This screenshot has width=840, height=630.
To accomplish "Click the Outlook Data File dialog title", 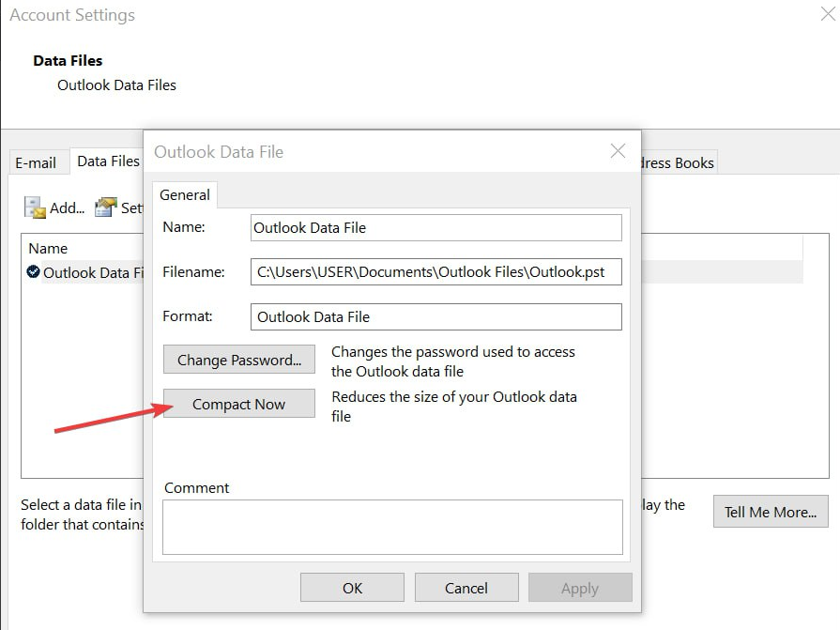I will (219, 151).
